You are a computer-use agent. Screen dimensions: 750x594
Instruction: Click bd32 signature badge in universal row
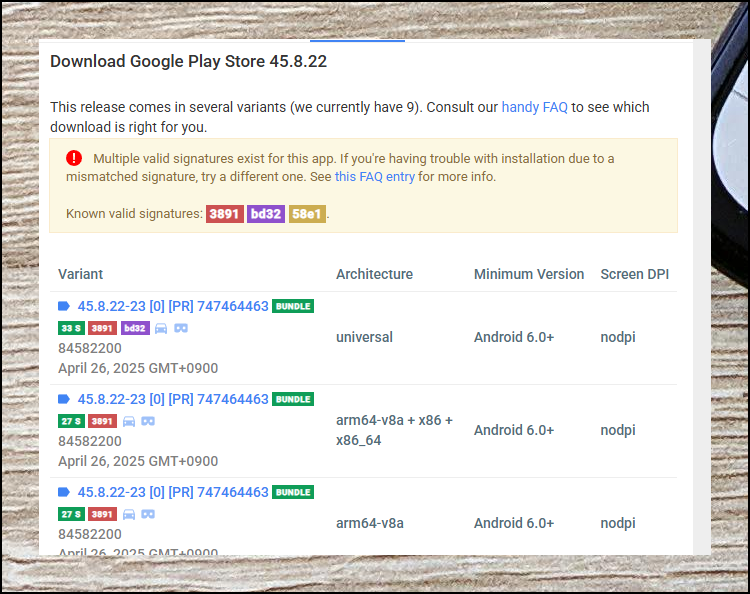(x=135, y=328)
